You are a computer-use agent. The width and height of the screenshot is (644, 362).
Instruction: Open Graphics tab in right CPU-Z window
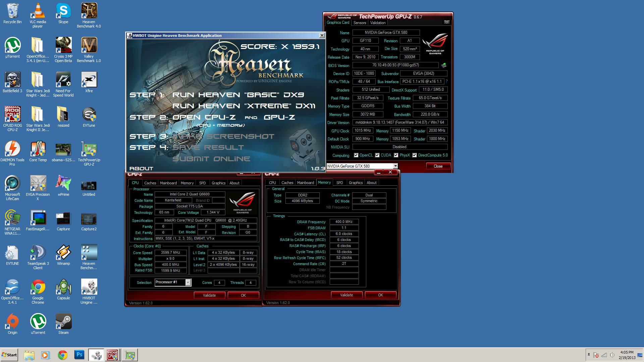click(x=356, y=183)
